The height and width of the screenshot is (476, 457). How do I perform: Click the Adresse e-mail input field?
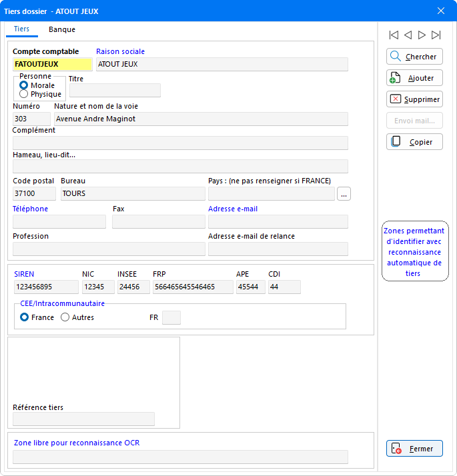click(x=278, y=222)
